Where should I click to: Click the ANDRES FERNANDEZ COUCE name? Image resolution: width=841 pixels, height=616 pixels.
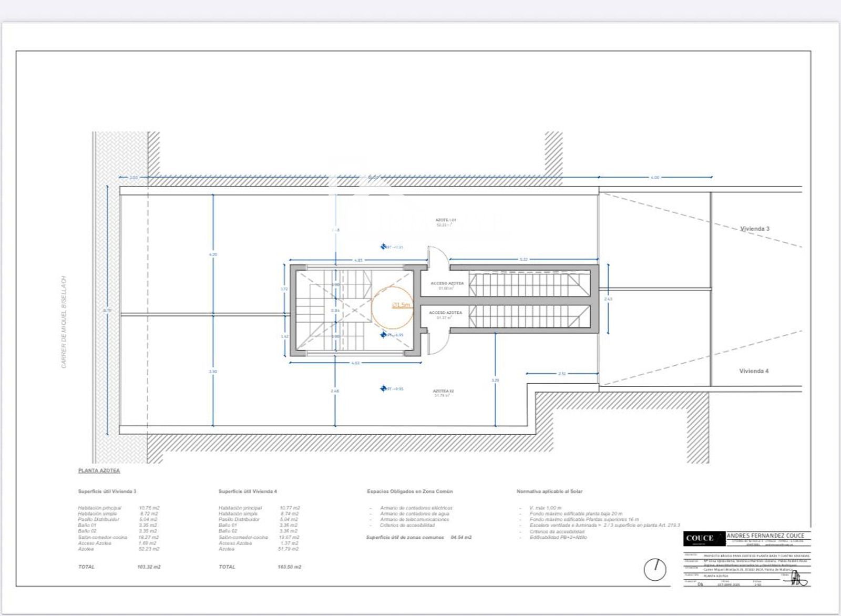coord(765,535)
